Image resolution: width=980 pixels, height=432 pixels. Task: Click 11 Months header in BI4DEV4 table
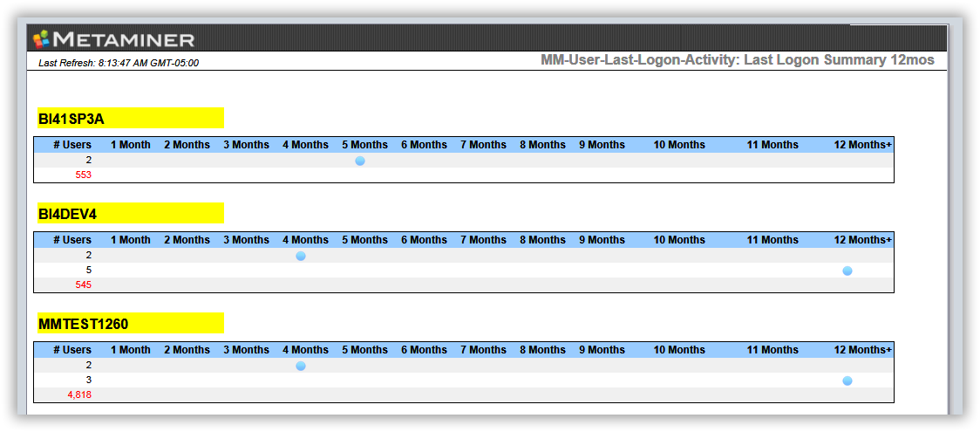point(772,240)
